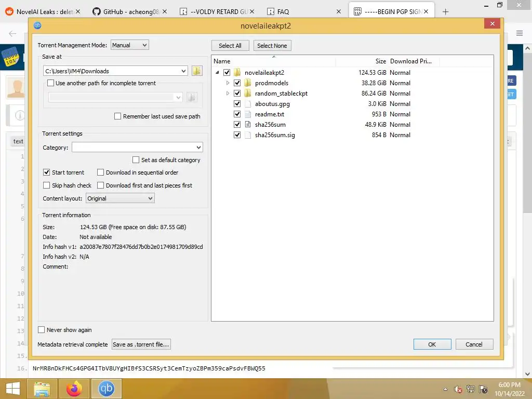
Task: Click the qBittorrent logo in dialog title bar
Action: (37, 25)
